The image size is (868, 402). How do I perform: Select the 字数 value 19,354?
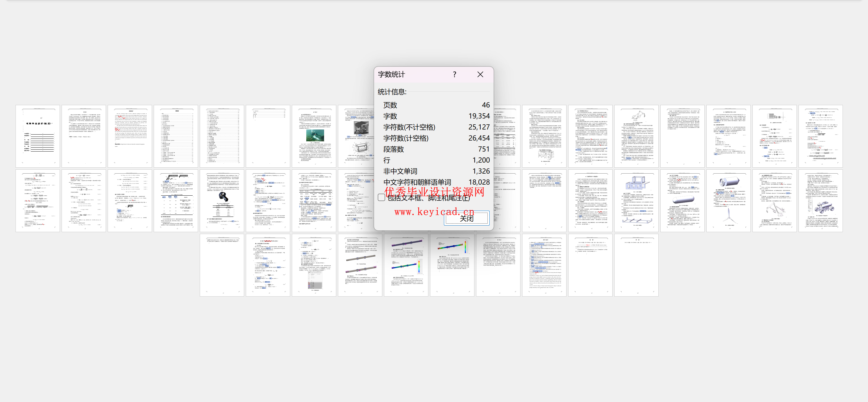479,116
